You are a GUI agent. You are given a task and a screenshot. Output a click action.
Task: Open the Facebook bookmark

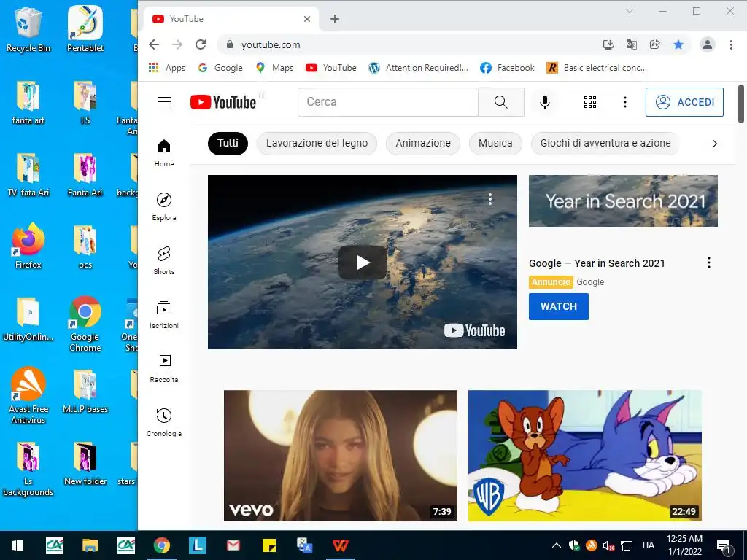click(508, 68)
